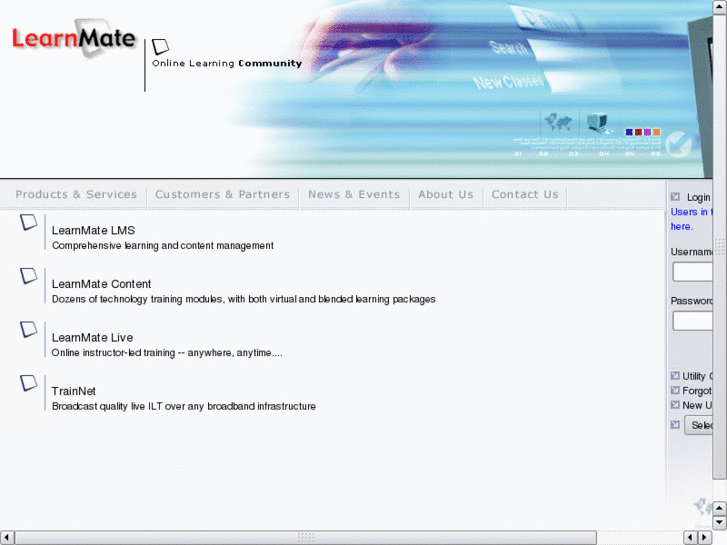
Task: Click the outer vertical scrollbar down arrow
Action: click(720, 522)
